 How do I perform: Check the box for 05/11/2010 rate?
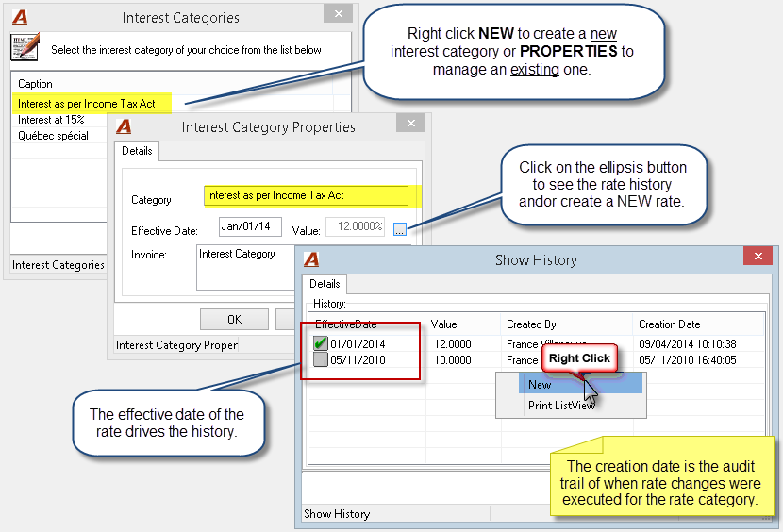(x=320, y=359)
